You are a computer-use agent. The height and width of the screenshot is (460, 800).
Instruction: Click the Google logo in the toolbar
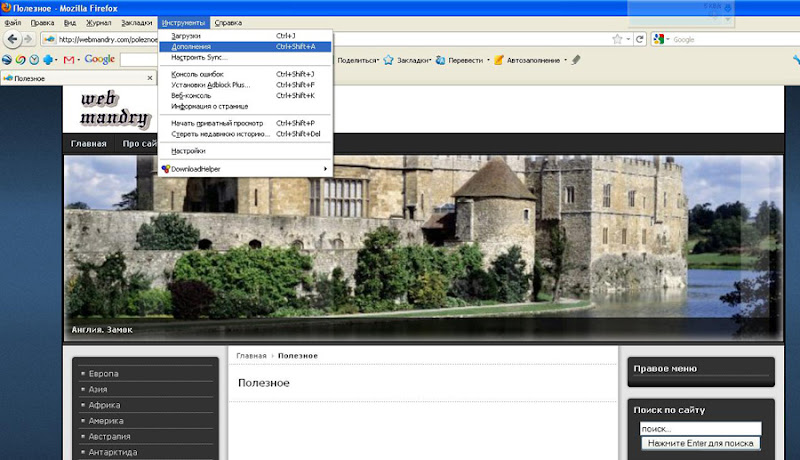[99, 60]
